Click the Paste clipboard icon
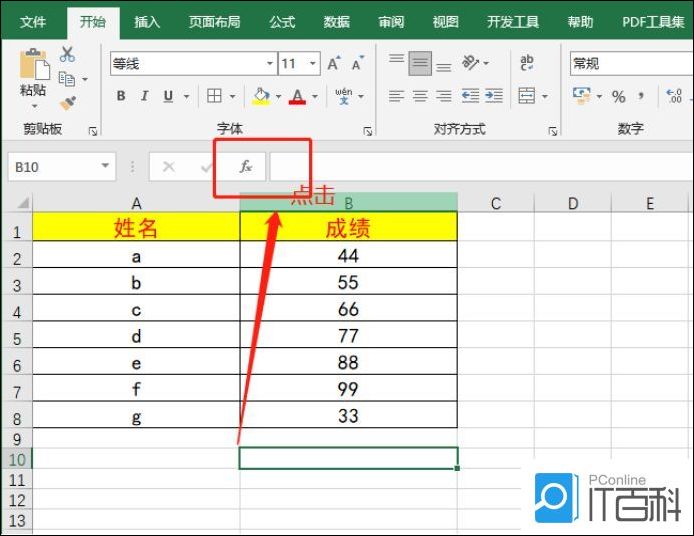Screen dimensions: 694x536 tap(35, 65)
